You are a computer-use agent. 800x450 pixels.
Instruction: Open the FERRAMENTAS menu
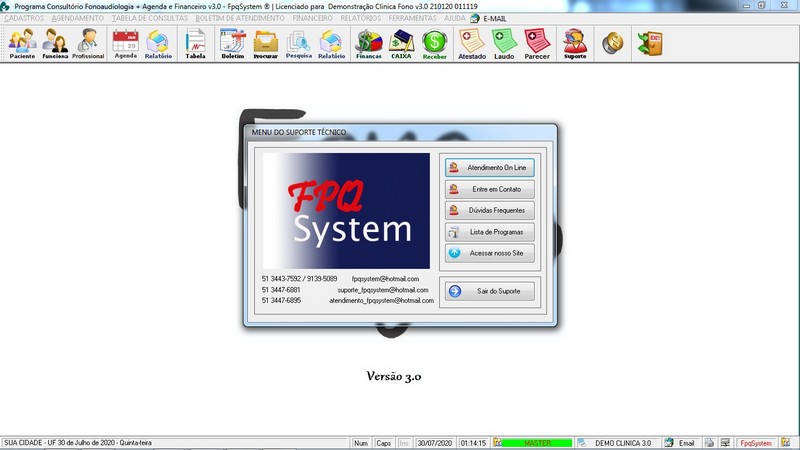(412, 18)
